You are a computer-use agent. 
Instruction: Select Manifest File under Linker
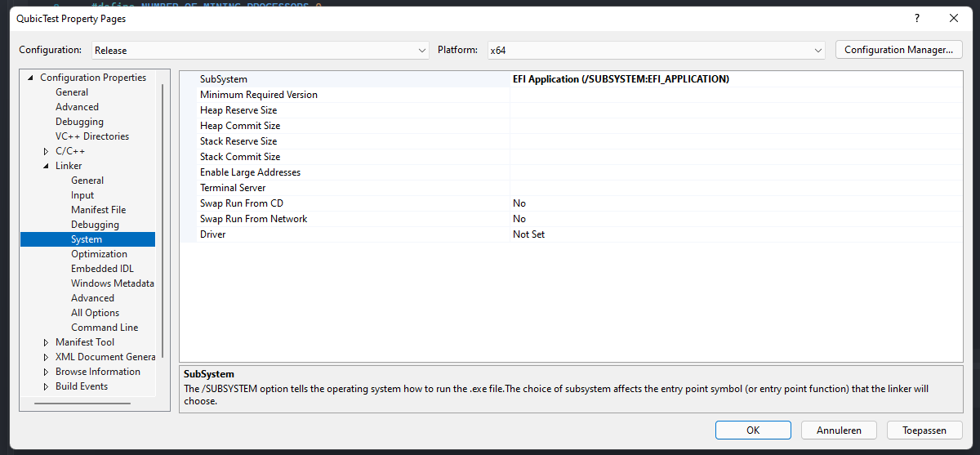point(98,210)
